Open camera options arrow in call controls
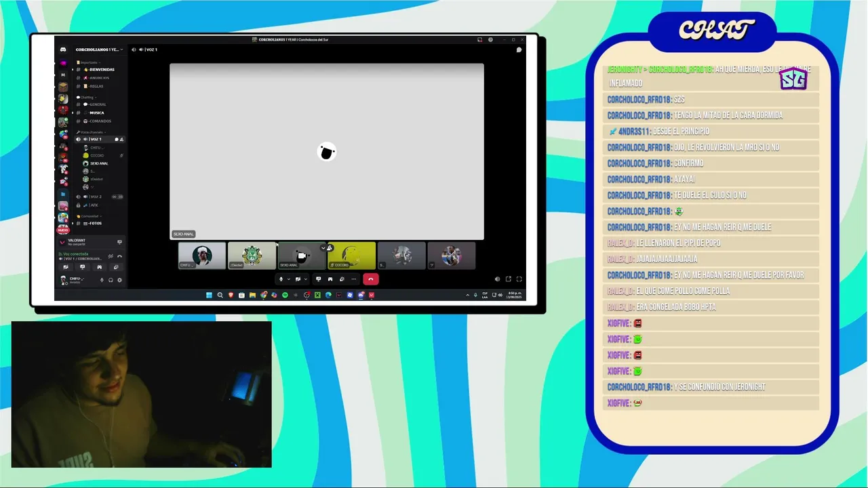 pos(306,279)
